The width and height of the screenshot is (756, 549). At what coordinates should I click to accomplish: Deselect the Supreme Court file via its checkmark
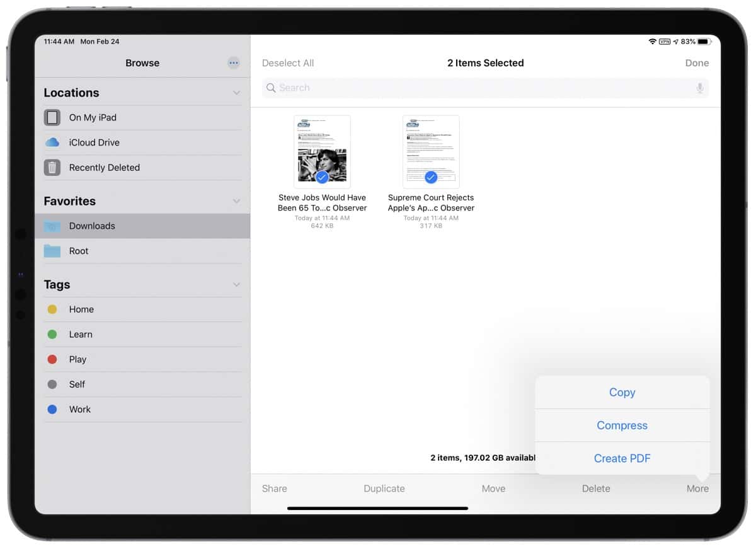430,177
